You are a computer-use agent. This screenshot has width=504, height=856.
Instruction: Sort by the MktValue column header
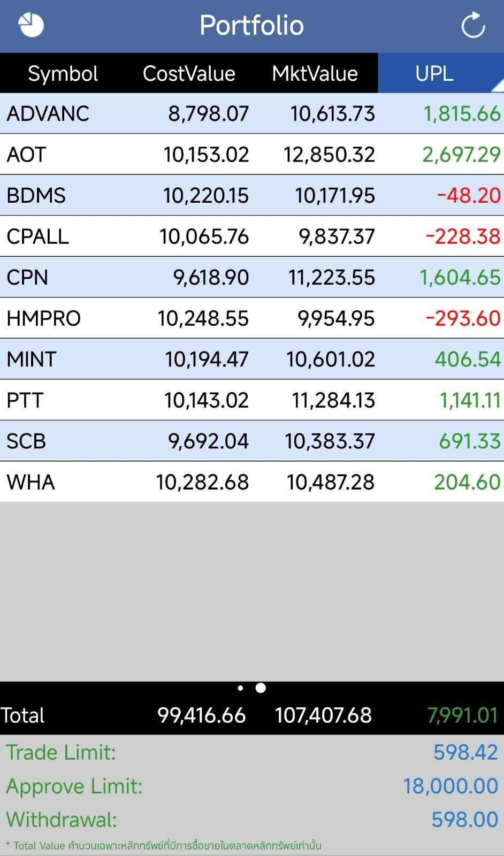(x=315, y=73)
